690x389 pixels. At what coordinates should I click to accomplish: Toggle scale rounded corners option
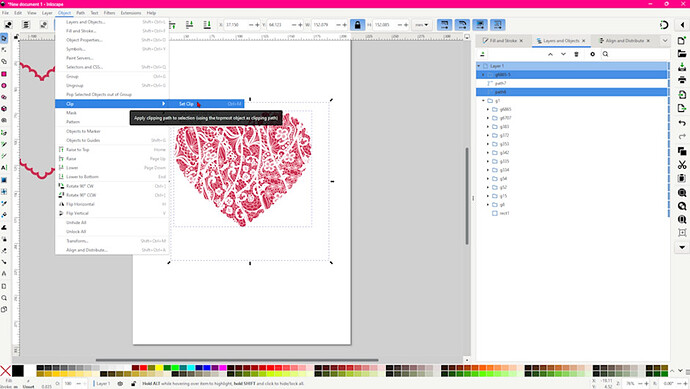click(462, 25)
